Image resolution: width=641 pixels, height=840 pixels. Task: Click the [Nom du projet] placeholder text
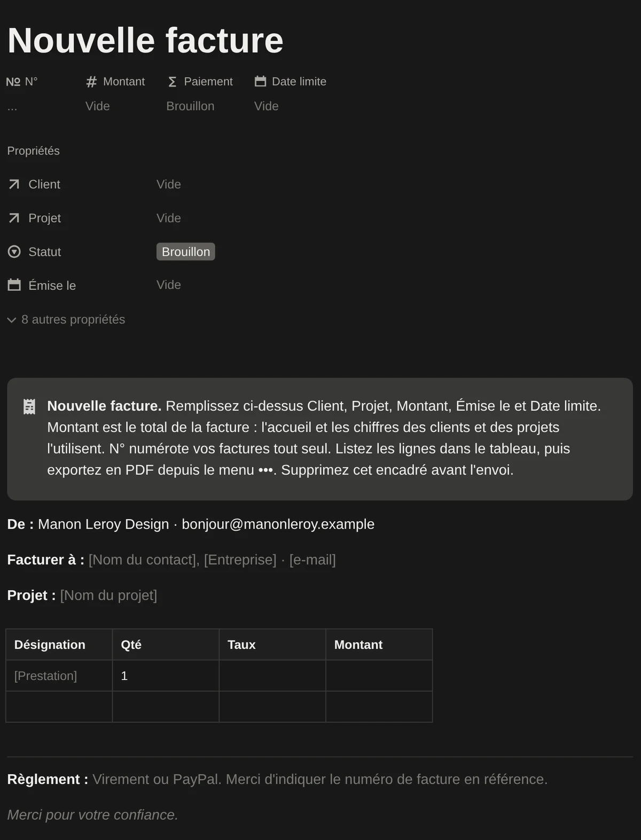coord(108,595)
